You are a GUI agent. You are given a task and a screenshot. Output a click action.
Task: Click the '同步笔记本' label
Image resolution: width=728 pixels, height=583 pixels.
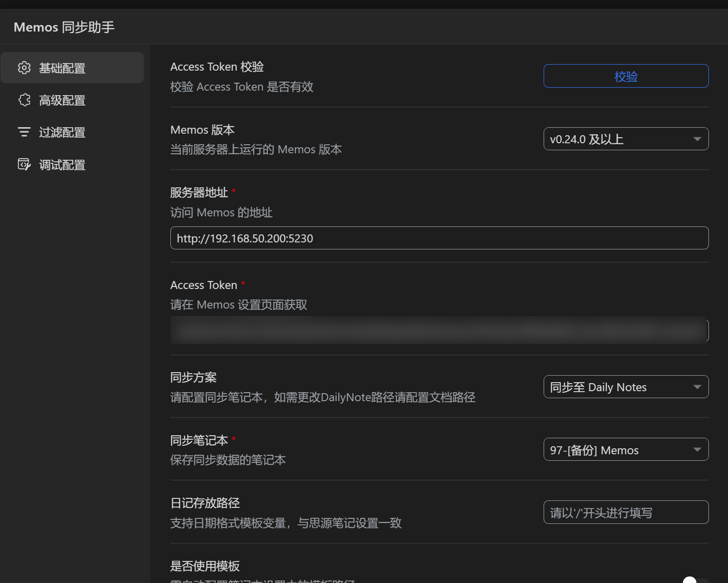click(x=199, y=440)
